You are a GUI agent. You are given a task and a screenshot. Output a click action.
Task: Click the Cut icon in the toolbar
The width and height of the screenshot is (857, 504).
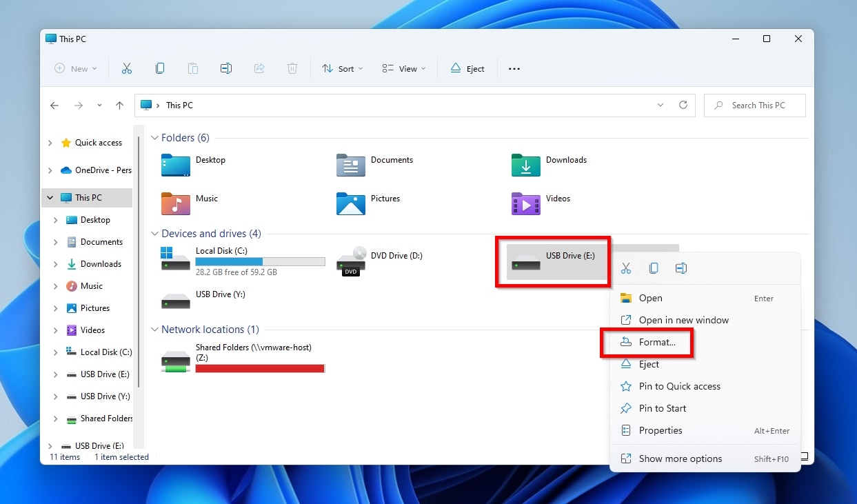tap(127, 68)
